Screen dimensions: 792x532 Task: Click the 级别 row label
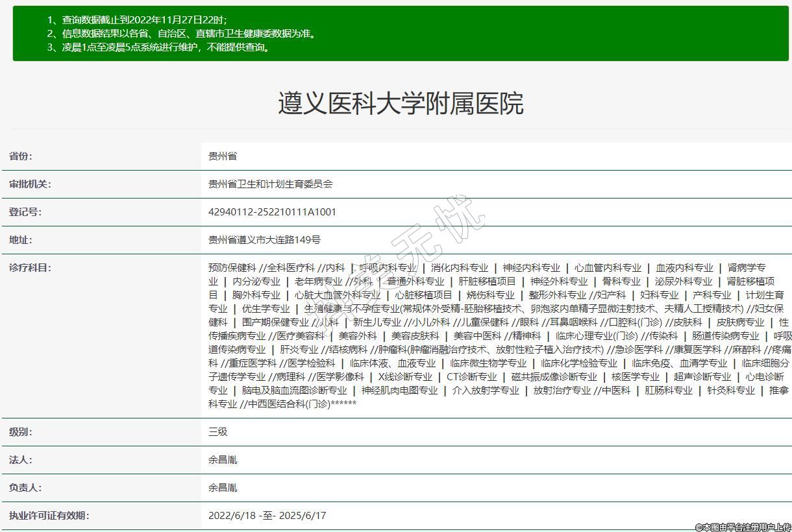20,432
